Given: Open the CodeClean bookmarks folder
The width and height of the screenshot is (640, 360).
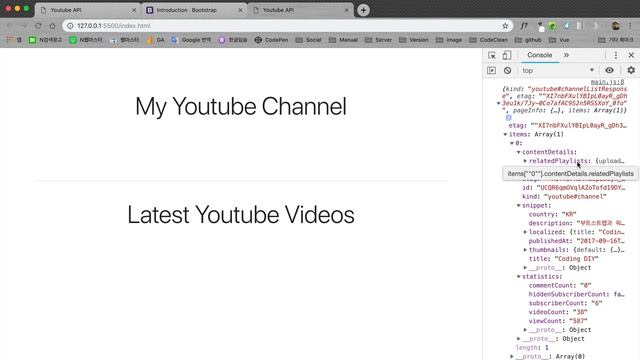Looking at the screenshot, I should [489, 40].
